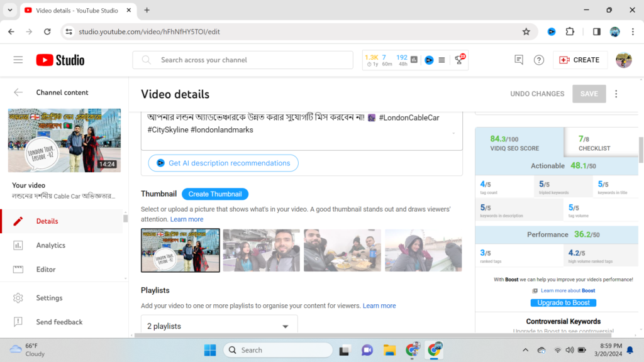The height and width of the screenshot is (362, 644).
Task: Click Get AI description recommendations
Action: click(x=223, y=163)
